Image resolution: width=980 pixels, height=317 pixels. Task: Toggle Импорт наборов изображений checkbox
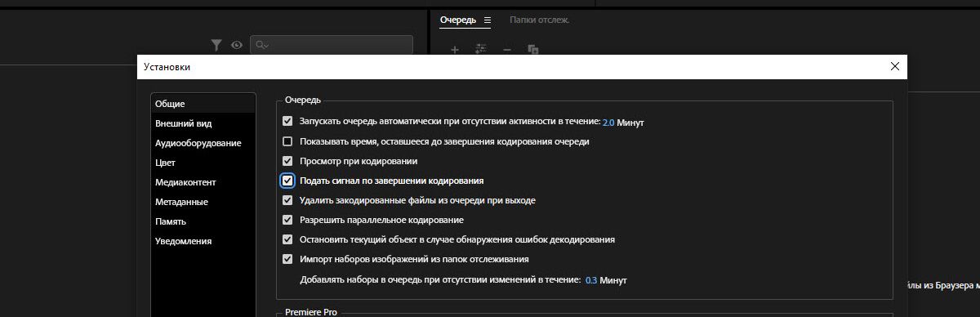click(287, 259)
